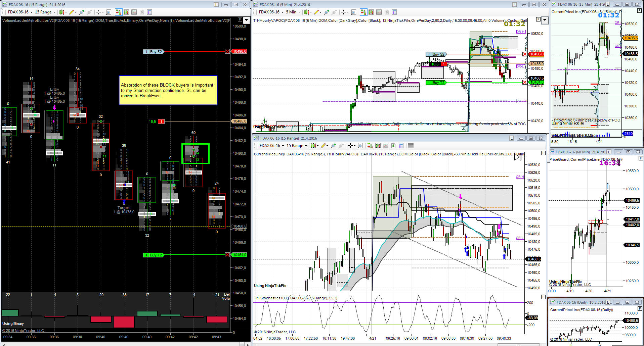Click F button on 5 Min chart
644x346 pixels.
click(538, 19)
